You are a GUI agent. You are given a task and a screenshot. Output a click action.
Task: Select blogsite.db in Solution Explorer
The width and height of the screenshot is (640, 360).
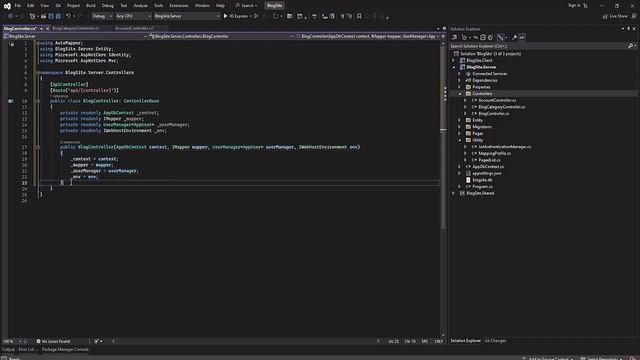(482, 180)
